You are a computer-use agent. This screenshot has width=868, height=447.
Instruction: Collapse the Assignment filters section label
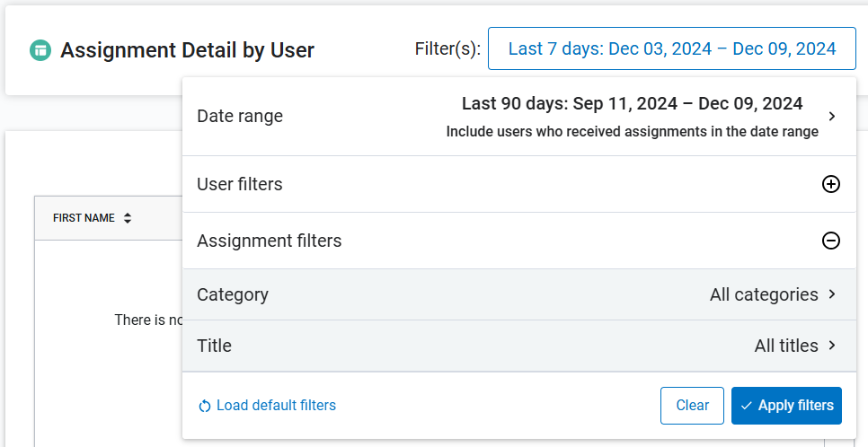(x=270, y=241)
